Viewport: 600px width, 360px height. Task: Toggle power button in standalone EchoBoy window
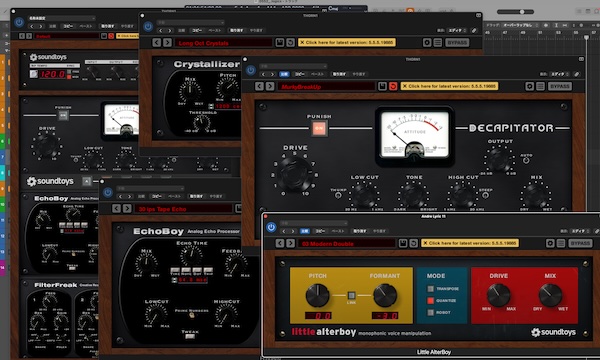click(108, 193)
